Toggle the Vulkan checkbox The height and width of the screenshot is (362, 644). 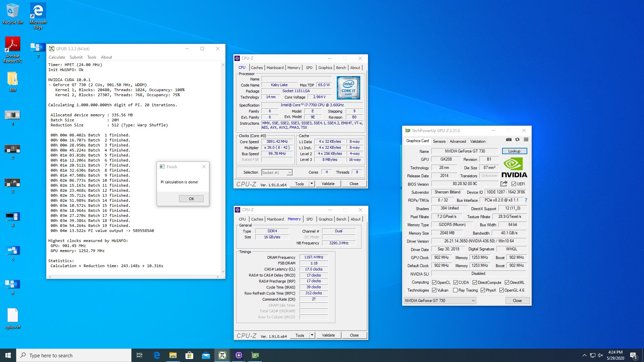tap(434, 290)
